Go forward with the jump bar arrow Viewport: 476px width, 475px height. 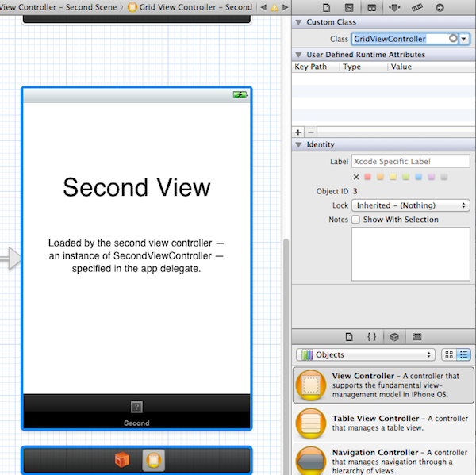[286, 7]
